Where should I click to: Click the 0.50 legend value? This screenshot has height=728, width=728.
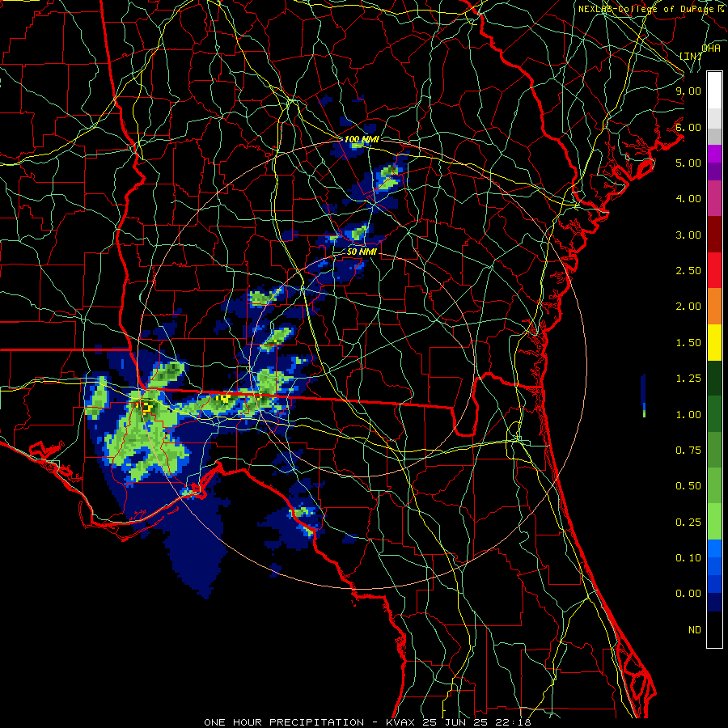688,486
